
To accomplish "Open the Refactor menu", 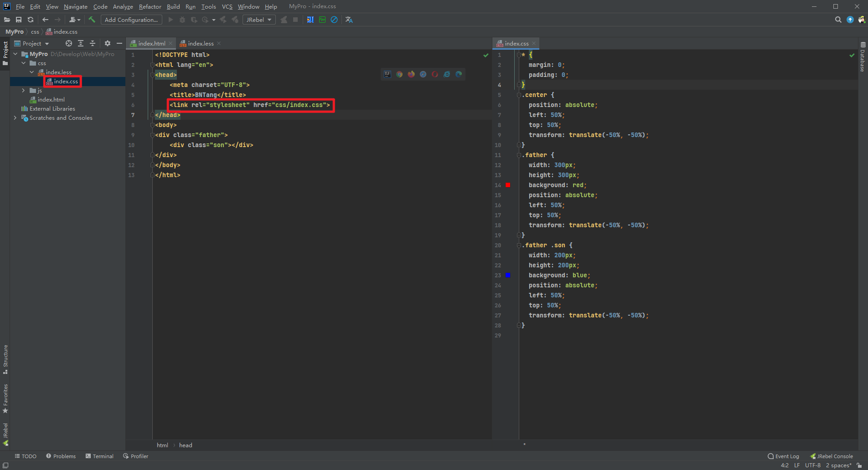I will [x=150, y=6].
